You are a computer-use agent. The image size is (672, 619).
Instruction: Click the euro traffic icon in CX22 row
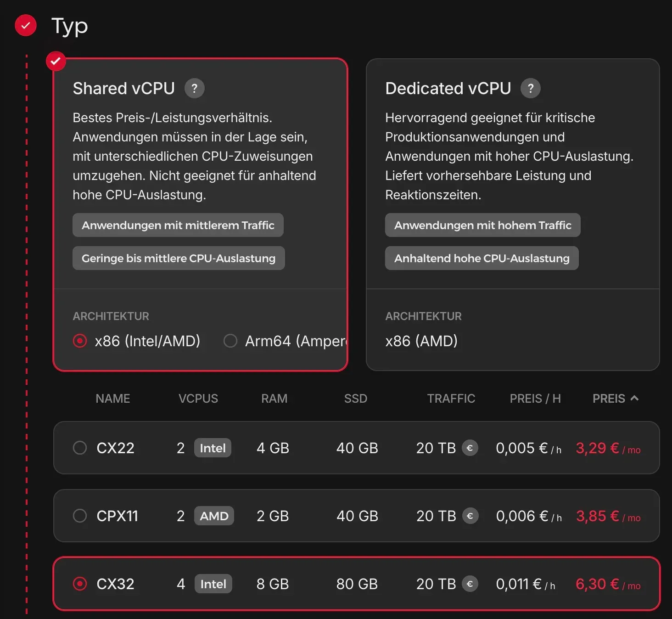(x=470, y=448)
